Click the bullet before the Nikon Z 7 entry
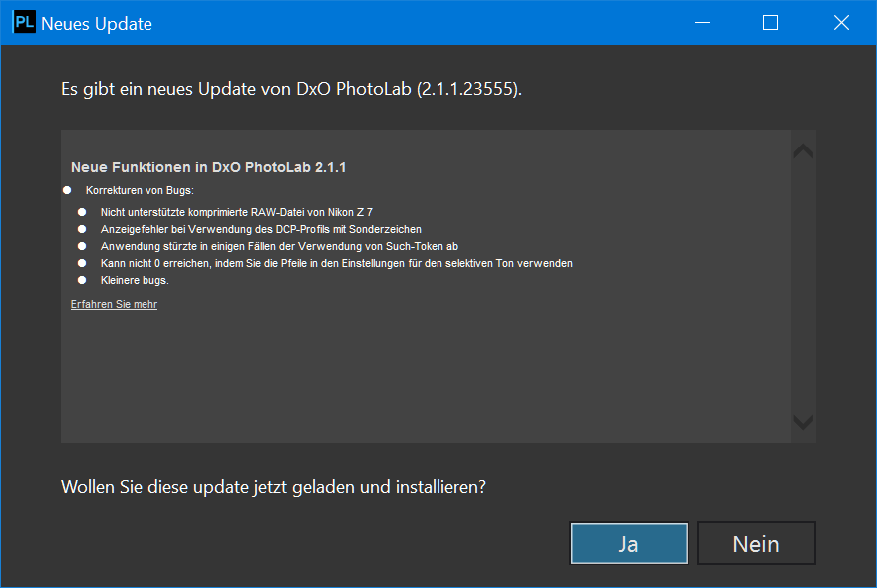Viewport: 877px width, 588px height. pos(82,212)
